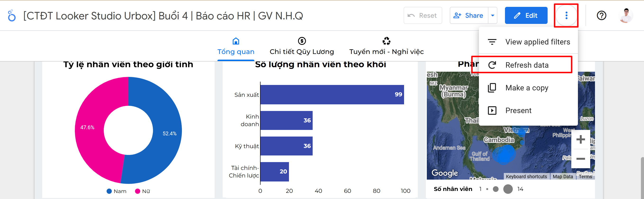The image size is (644, 199).
Task: Open the three-dot more options menu
Action: [566, 15]
